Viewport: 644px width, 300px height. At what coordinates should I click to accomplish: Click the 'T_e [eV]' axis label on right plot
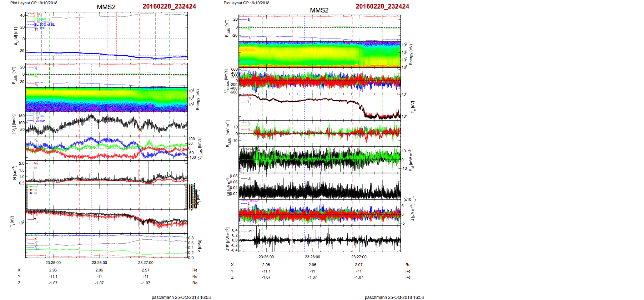point(412,107)
